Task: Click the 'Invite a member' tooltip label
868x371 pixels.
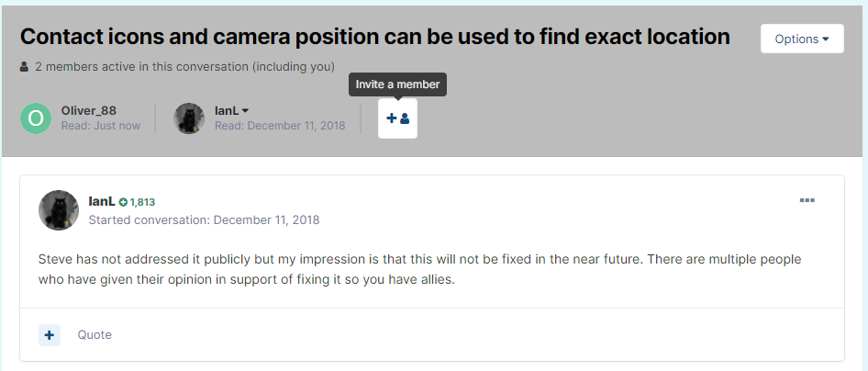Action: tap(397, 84)
